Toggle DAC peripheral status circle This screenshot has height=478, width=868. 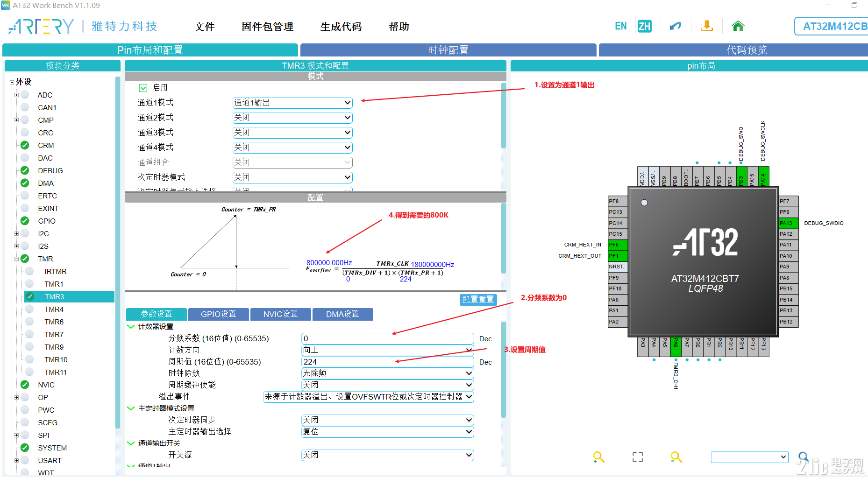coord(25,158)
